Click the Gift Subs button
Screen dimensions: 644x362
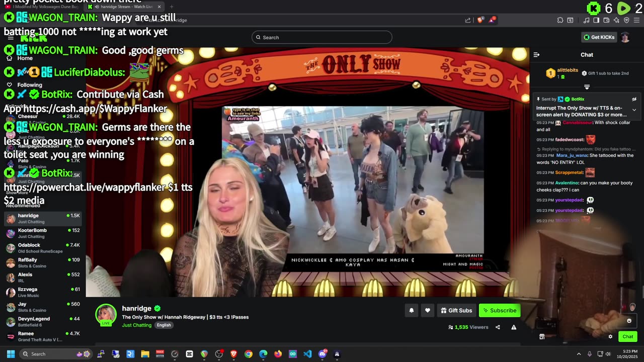point(456,311)
